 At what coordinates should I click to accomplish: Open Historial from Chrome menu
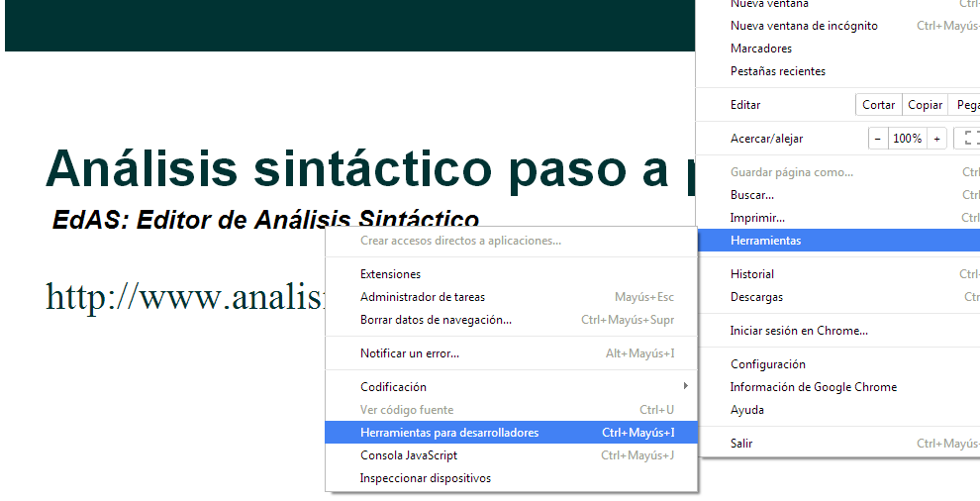(x=752, y=274)
